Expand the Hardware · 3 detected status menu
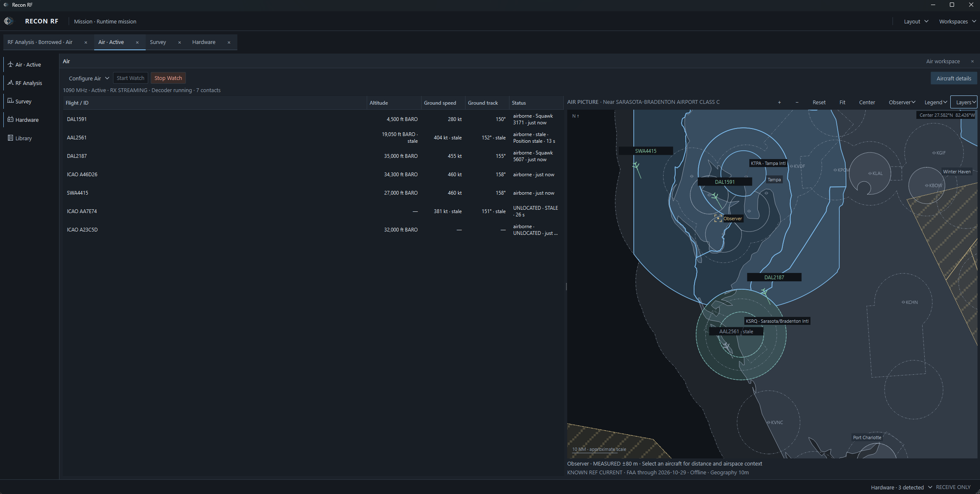Image resolution: width=980 pixels, height=494 pixels. pyautogui.click(x=901, y=487)
